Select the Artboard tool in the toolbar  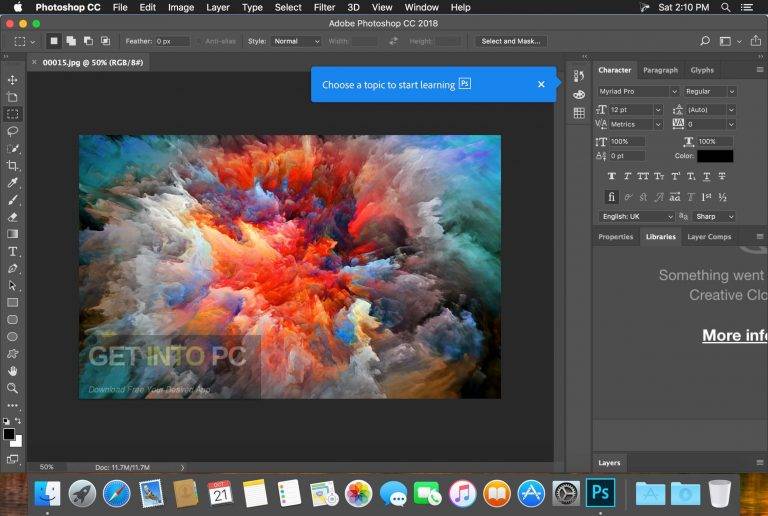tap(13, 97)
